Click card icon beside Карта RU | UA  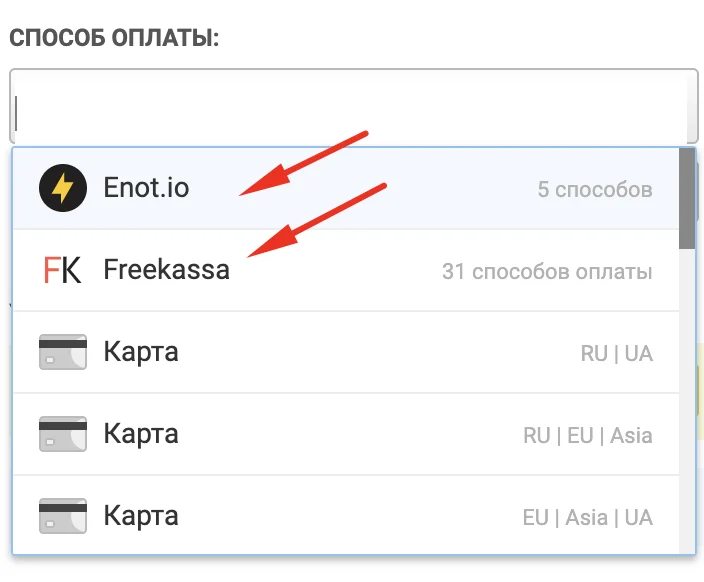point(62,353)
